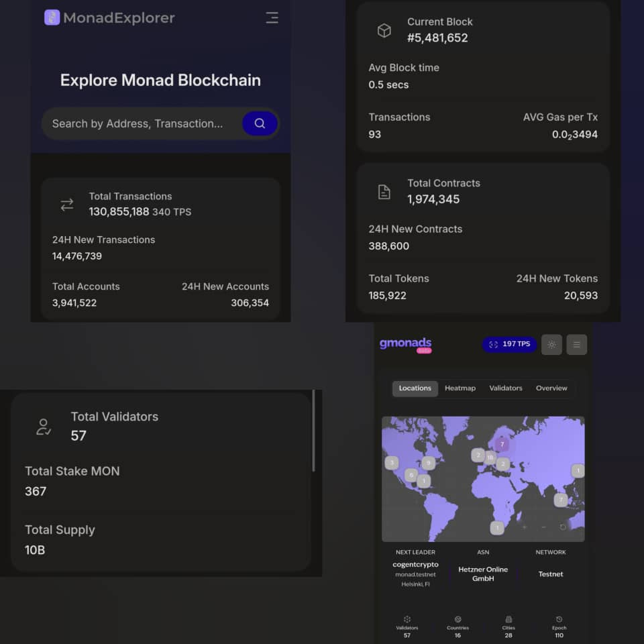Switch to the Heatmap tab
Image resolution: width=644 pixels, height=644 pixels.
point(460,388)
